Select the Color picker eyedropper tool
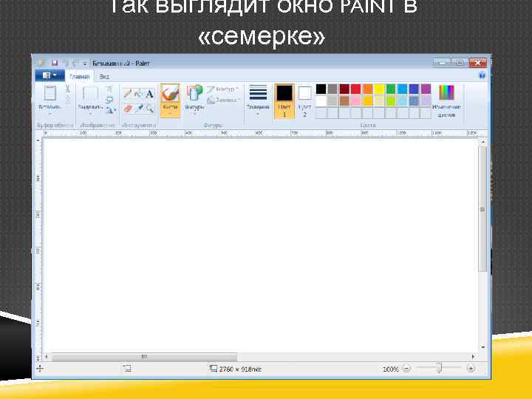 point(138,109)
